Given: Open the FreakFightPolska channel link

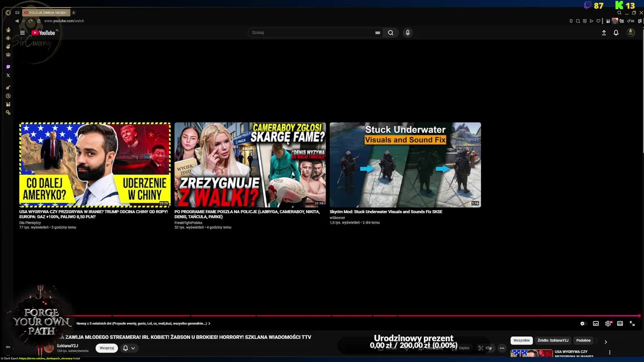Looking at the screenshot, I should coord(188,223).
